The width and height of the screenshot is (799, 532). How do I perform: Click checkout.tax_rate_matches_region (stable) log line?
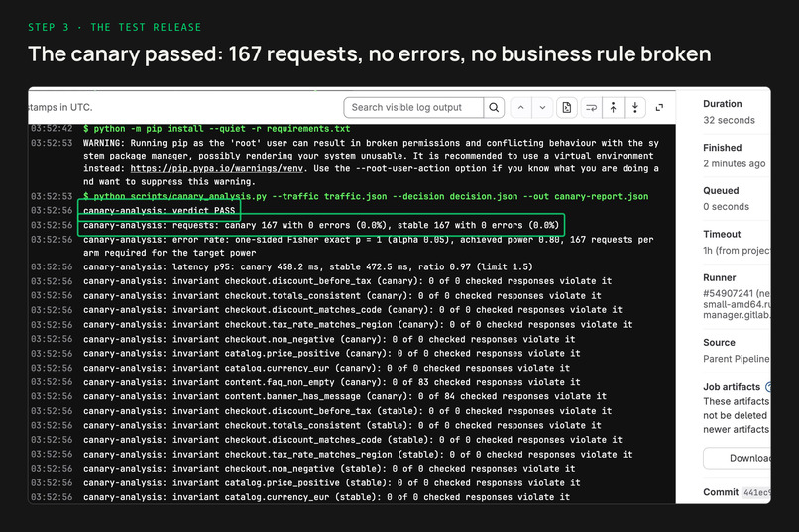pyautogui.click(x=358, y=454)
